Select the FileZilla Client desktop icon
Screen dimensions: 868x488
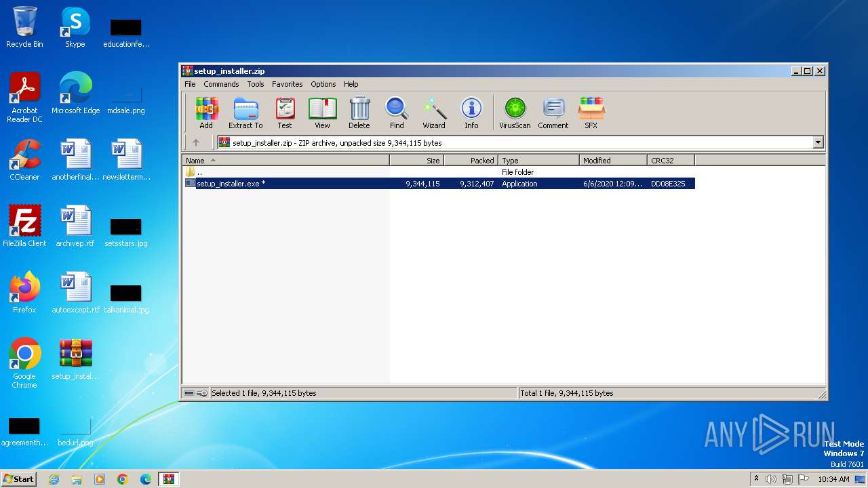[24, 226]
